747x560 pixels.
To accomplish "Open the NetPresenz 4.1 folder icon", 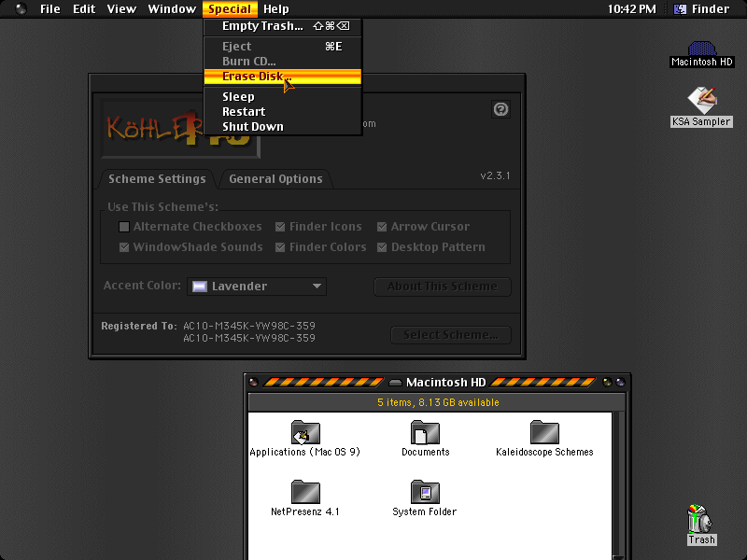I will tap(305, 492).
